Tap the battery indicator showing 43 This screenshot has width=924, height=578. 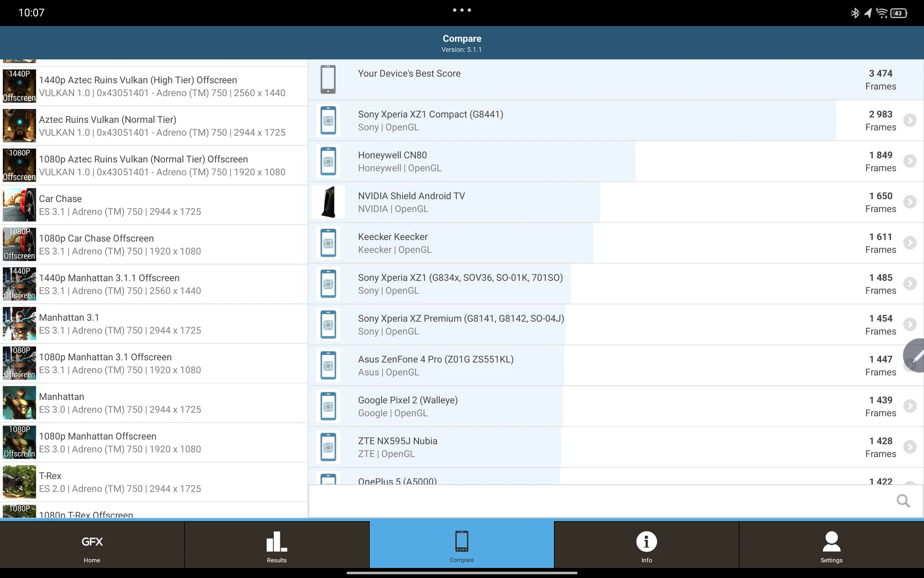[x=898, y=13]
